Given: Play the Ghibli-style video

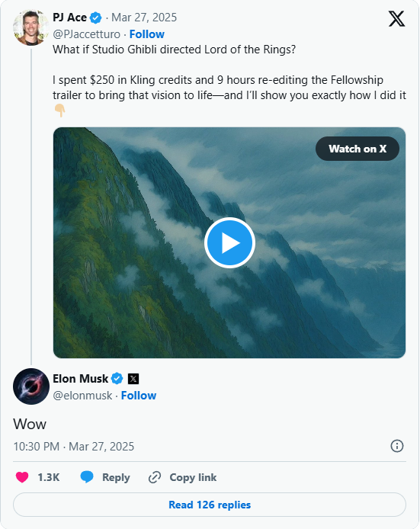Looking at the screenshot, I should (x=229, y=242).
